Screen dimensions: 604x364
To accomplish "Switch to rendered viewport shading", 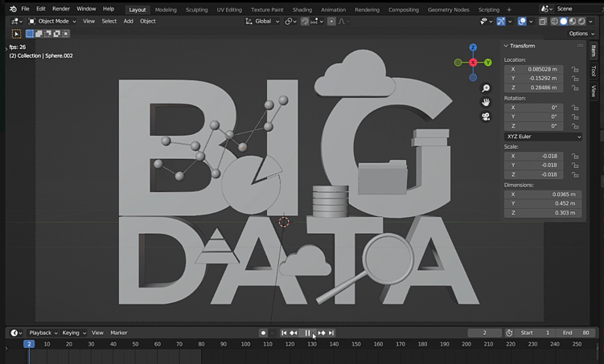I will (x=581, y=21).
